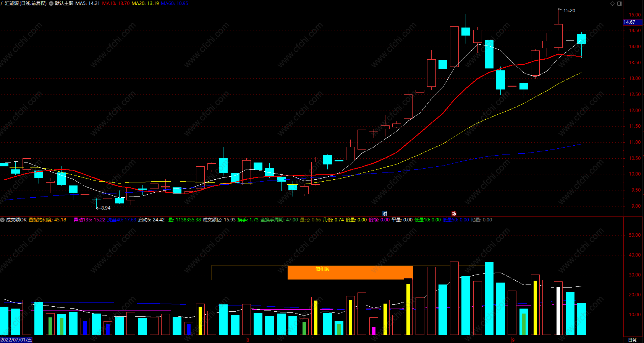Open the main chart indicator dropdown arrow

(x=51, y=3)
